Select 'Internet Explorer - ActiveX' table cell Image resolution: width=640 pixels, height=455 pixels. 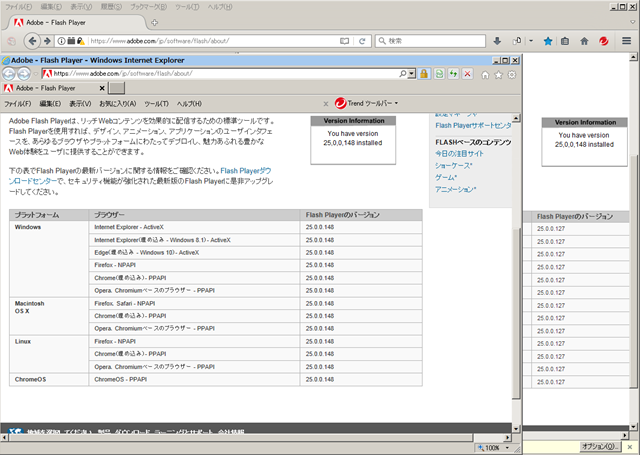194,227
